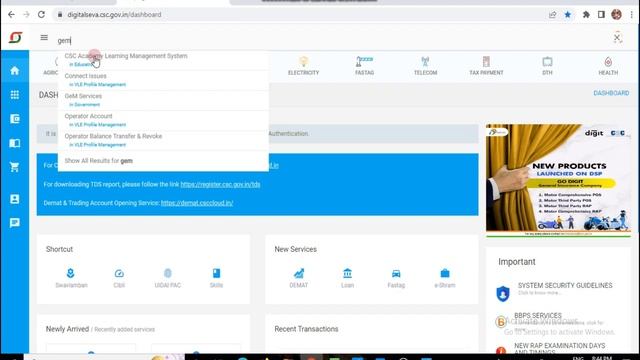Open the Tax Payment category

(x=486, y=66)
